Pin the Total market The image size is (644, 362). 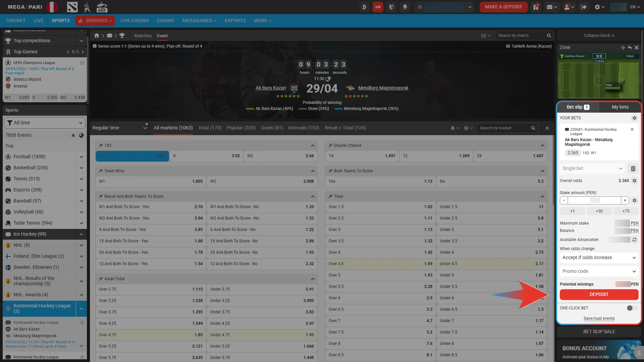pyautogui.click(x=330, y=196)
